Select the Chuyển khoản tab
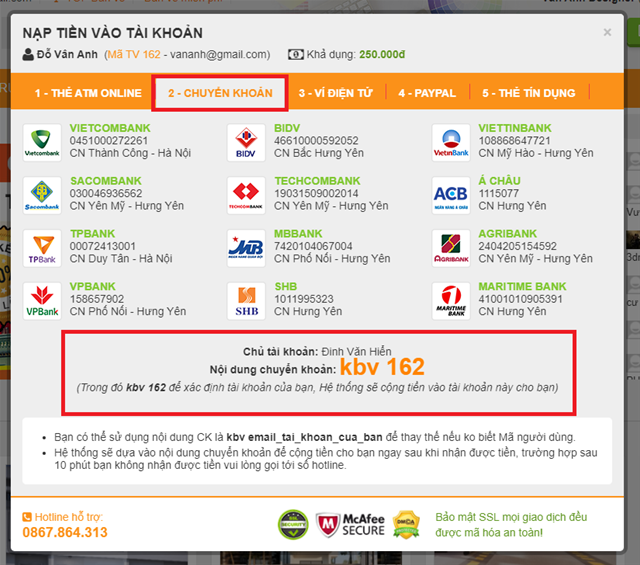The height and width of the screenshot is (565, 640). pyautogui.click(x=220, y=93)
